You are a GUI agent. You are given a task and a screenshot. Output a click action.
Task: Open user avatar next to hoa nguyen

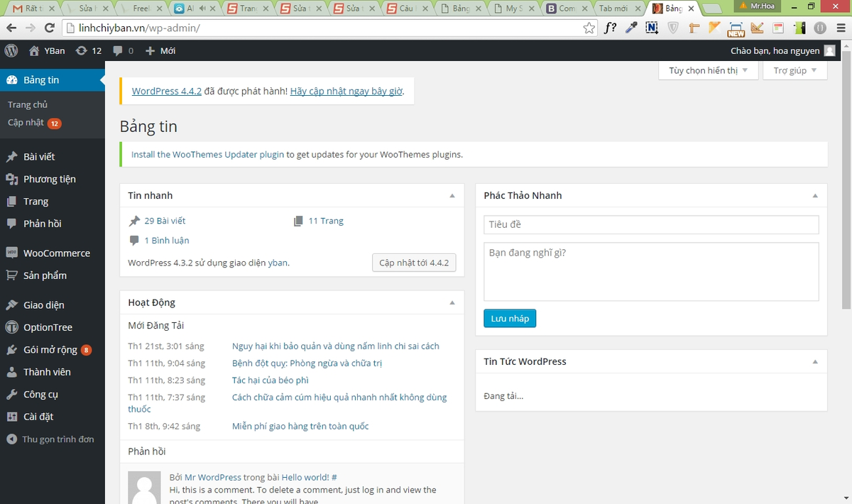829,50
